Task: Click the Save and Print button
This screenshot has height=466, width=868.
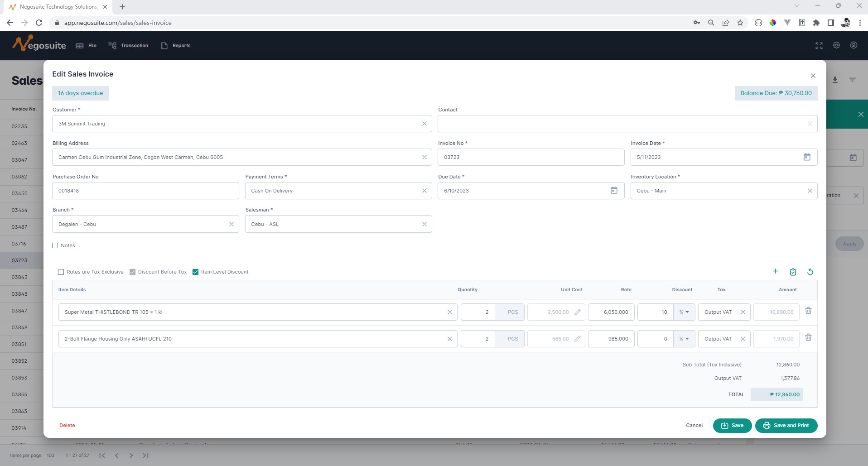Action: tap(786, 426)
